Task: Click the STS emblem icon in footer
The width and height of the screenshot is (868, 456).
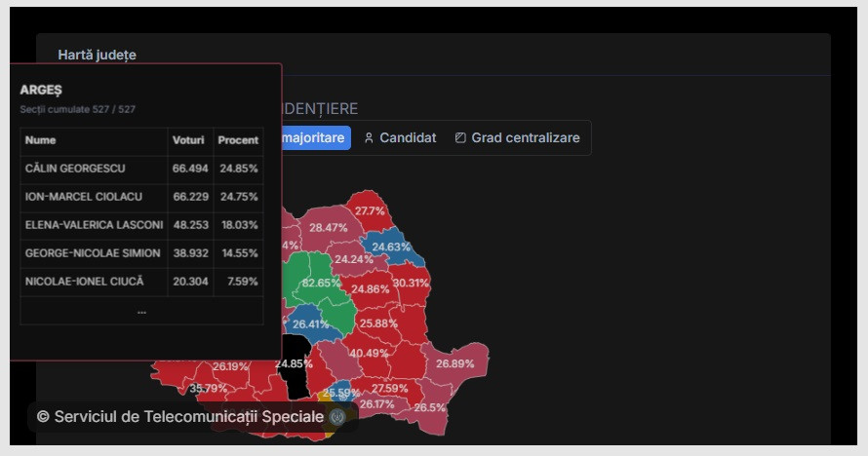Action: (x=337, y=417)
